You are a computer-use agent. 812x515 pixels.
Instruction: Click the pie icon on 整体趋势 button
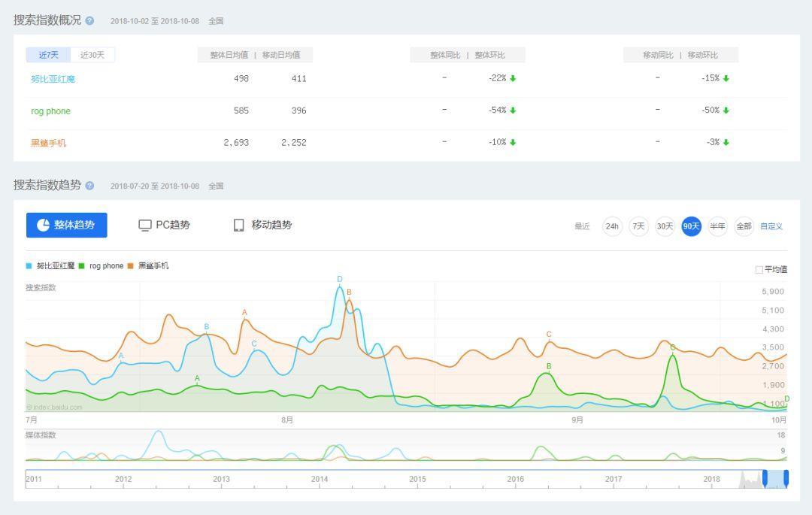tap(43, 225)
